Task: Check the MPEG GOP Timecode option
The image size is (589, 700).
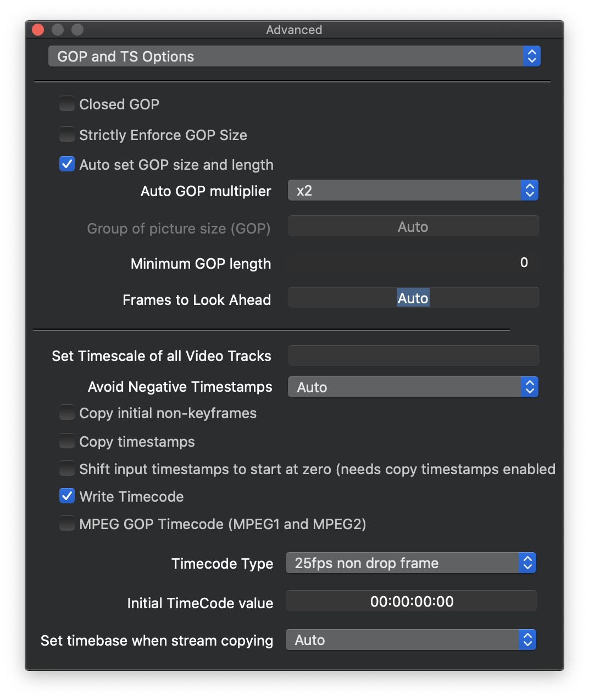Action: 67,524
